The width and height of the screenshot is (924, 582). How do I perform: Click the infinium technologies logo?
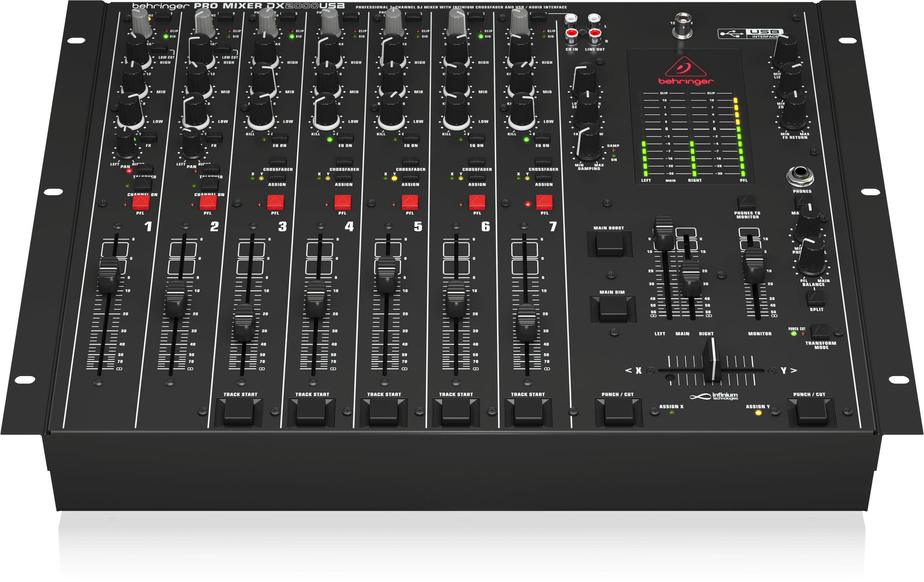tap(714, 396)
